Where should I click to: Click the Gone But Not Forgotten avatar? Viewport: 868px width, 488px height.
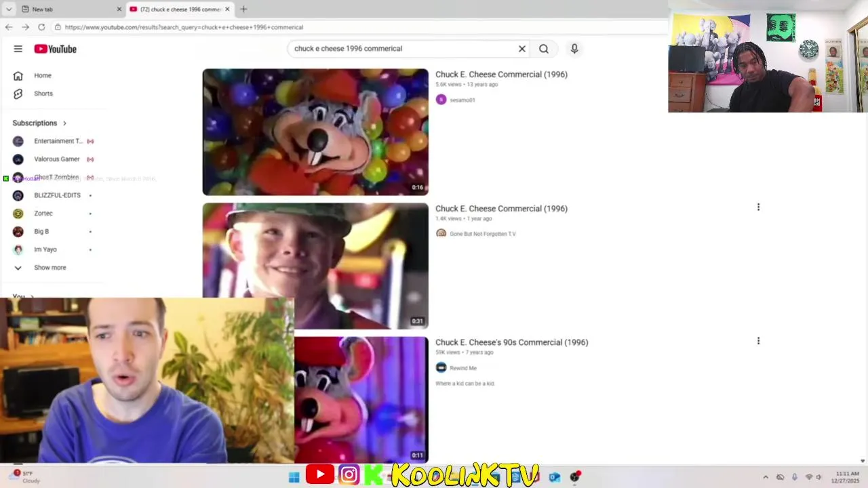click(441, 233)
